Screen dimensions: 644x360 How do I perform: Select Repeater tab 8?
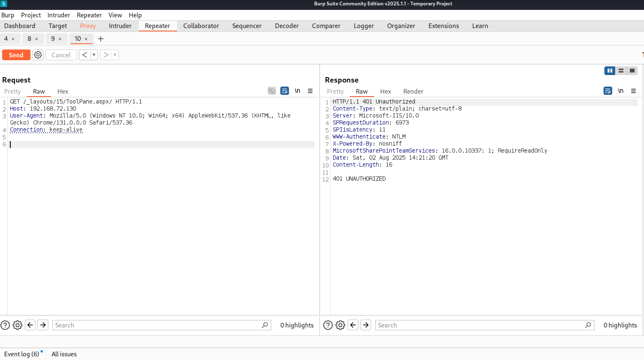29,39
